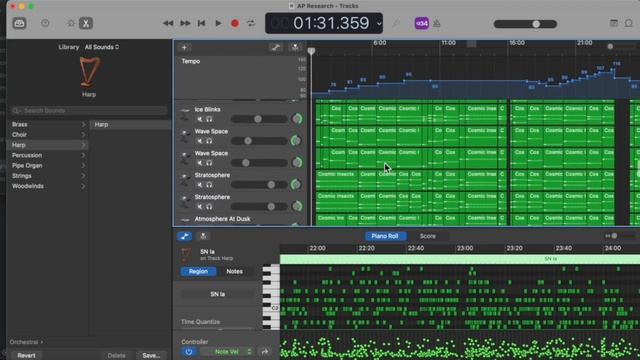Toggle the Controller power button
Screen dimensions: 640x360
(189, 351)
